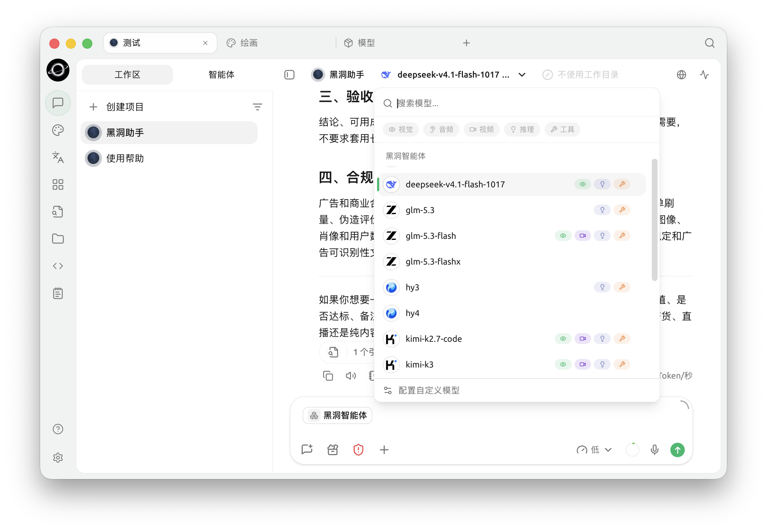Select glm-5.3-flash model
Viewport: 767px width, 532px height.
click(512, 236)
